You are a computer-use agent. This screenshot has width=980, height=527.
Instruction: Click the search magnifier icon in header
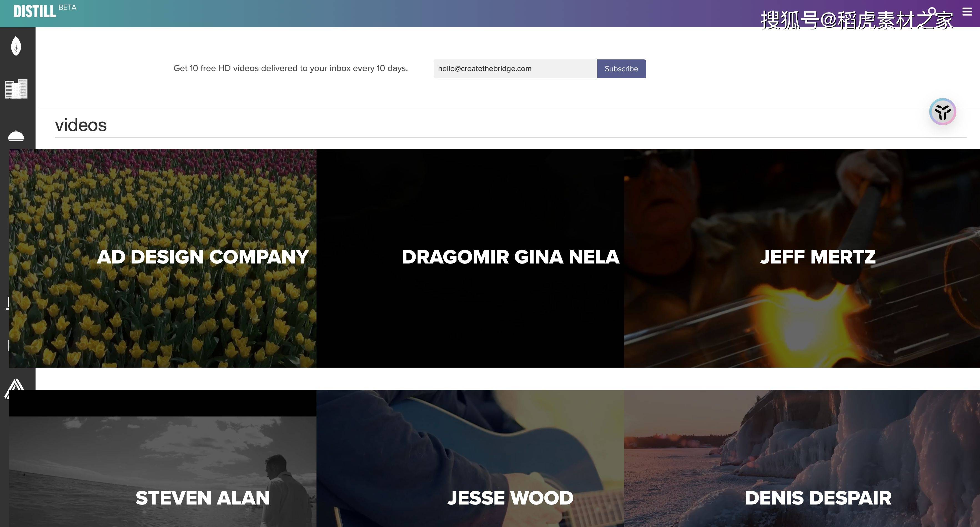[x=933, y=12]
